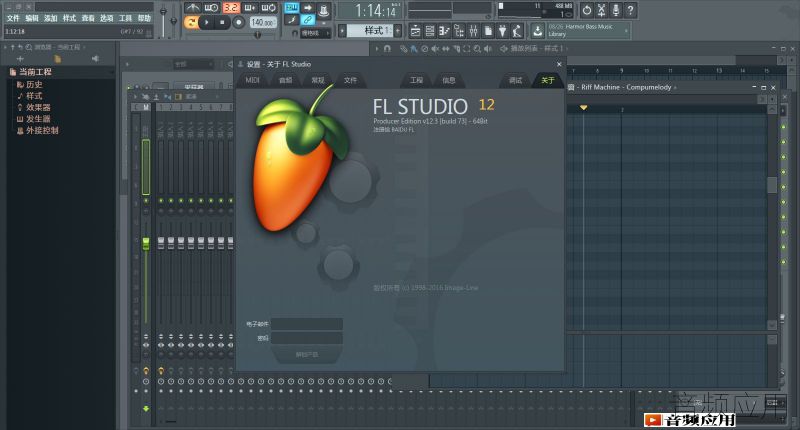Open the snap setting dropdown
This screenshot has width=800, height=430.
[x=313, y=33]
